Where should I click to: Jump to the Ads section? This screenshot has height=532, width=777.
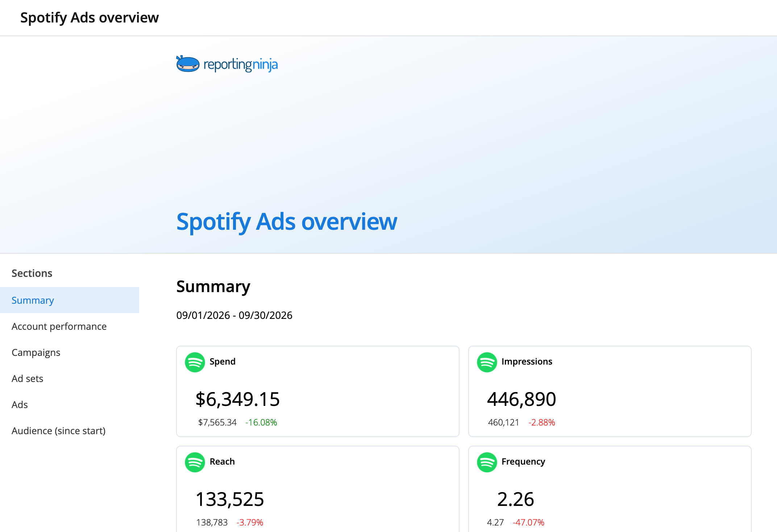tap(70, 404)
